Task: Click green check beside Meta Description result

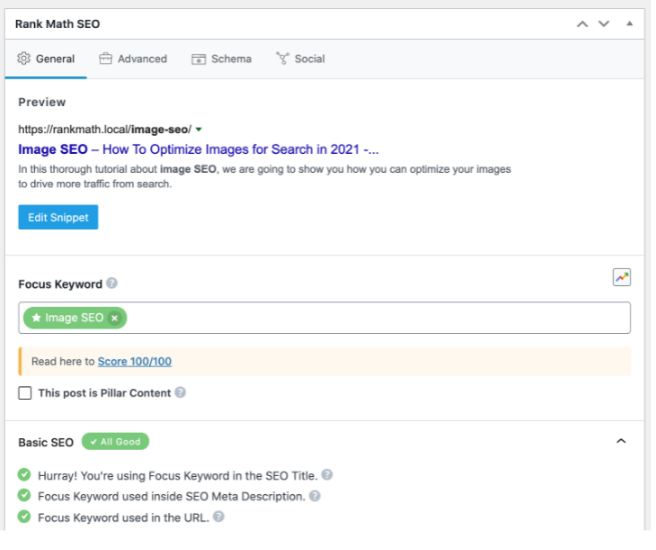Action: (24, 495)
